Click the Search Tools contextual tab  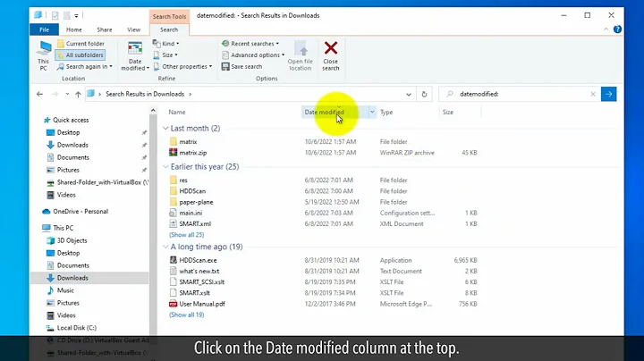tap(169, 16)
